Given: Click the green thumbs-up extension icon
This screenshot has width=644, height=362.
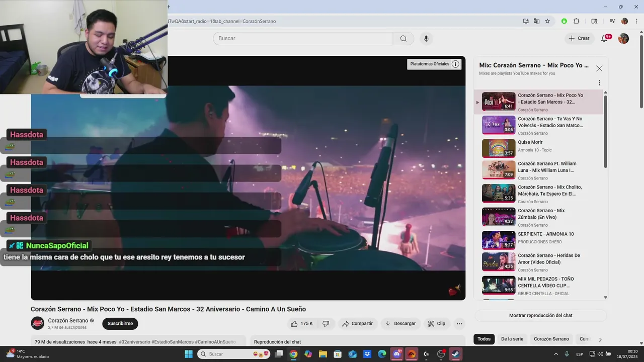Looking at the screenshot, I should [564, 21].
